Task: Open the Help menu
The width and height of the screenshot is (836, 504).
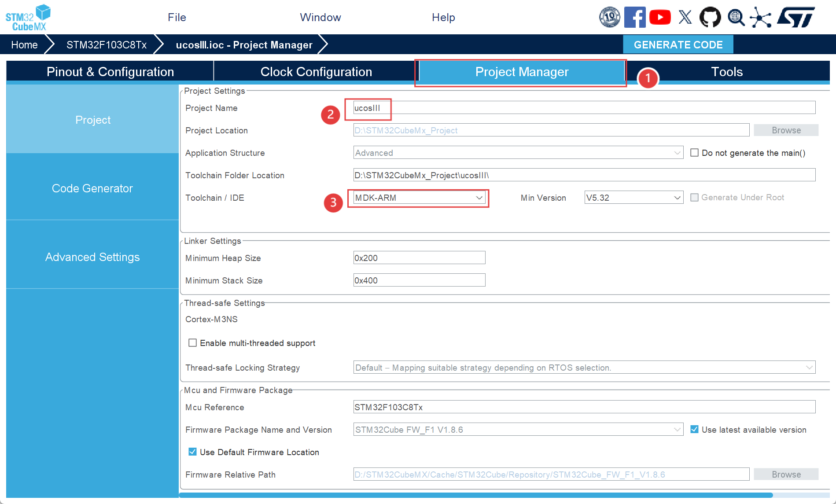Action: [443, 17]
